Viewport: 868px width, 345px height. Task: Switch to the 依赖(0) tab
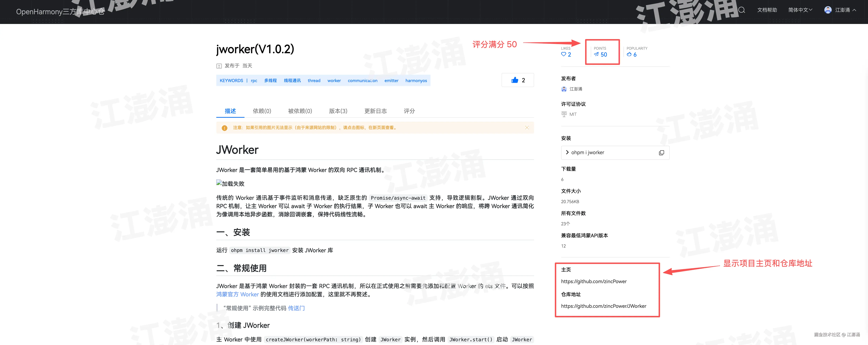point(262,111)
